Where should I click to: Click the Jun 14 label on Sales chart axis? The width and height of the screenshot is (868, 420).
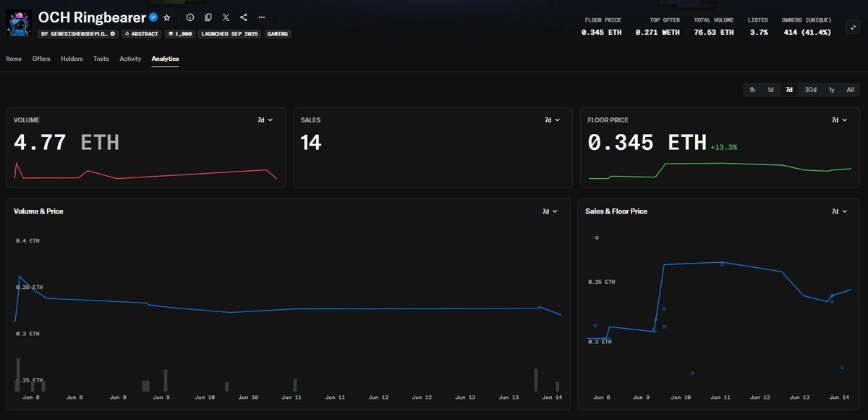[839, 398]
